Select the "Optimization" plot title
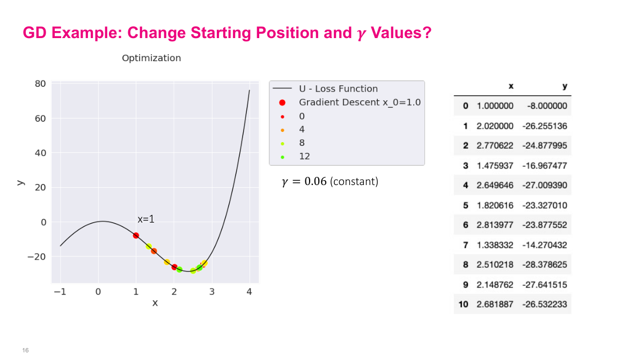Image resolution: width=644 pixels, height=362 pixels. (x=151, y=58)
